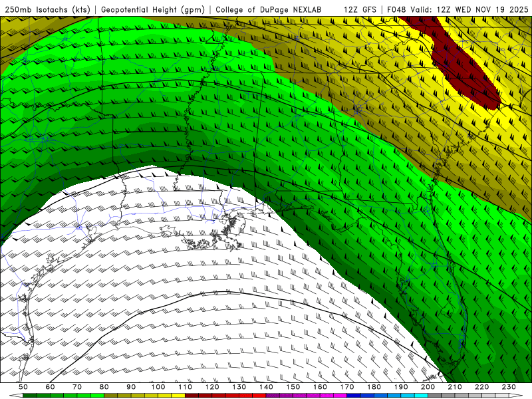Viewport: 532px width, 399px height.
Task: Click the 80 knot legend label
Action: click(104, 387)
